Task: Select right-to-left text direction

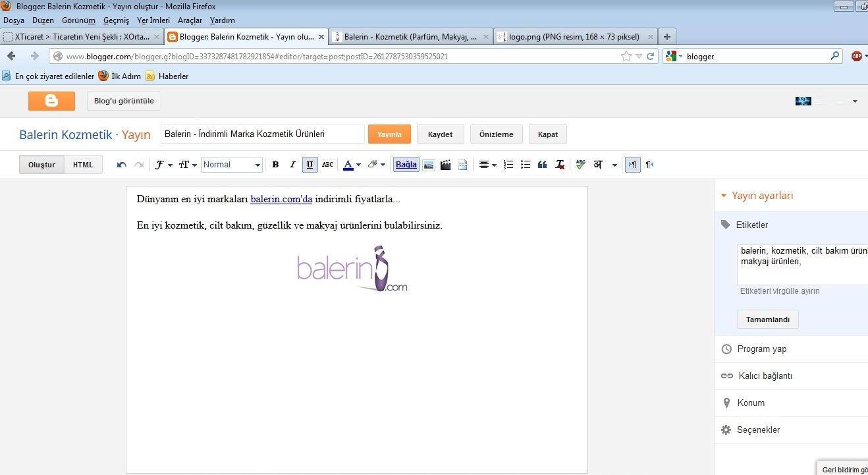Action: pyautogui.click(x=649, y=165)
